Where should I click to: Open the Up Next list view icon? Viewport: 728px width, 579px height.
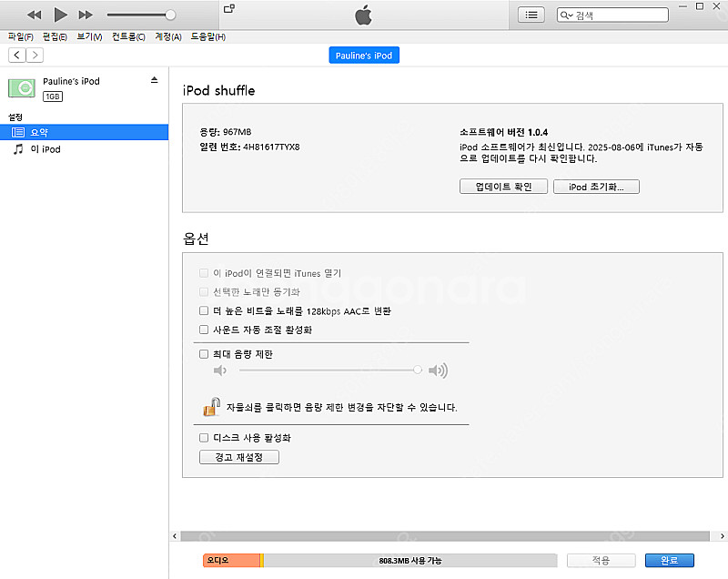531,15
